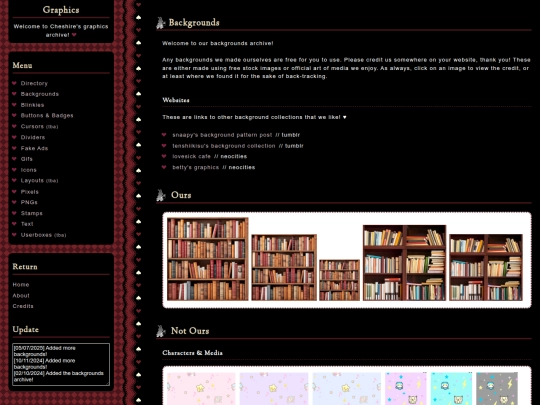The image size is (540, 405).
Task: Click the rabbit icon beside Backgrounds heading
Action: [x=160, y=23]
